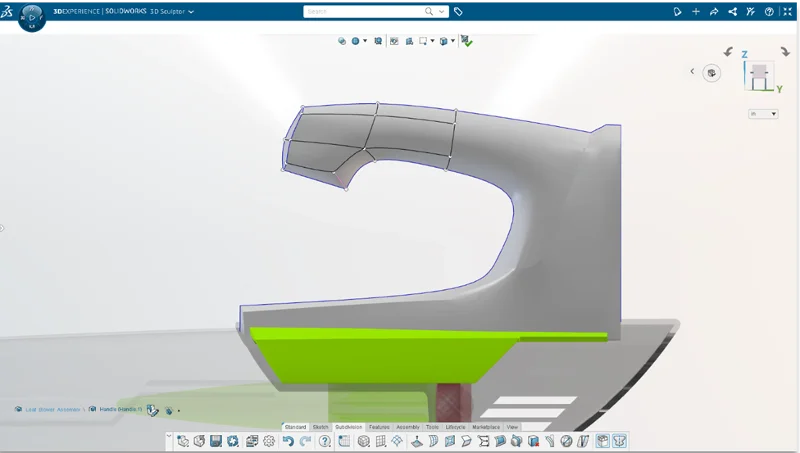Viewport: 800px width, 453px height.
Task: Open the dropdown below the view orientation triad
Action: click(x=763, y=114)
